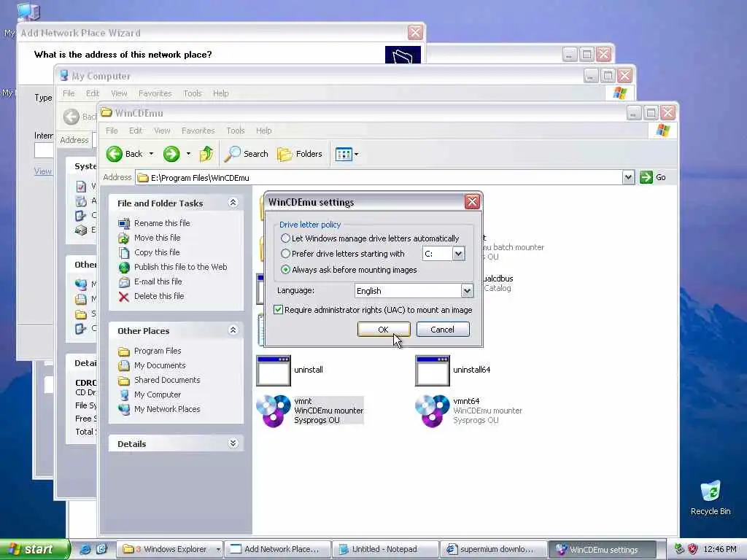
Task: Open Program Files from Other Places
Action: coord(158,351)
